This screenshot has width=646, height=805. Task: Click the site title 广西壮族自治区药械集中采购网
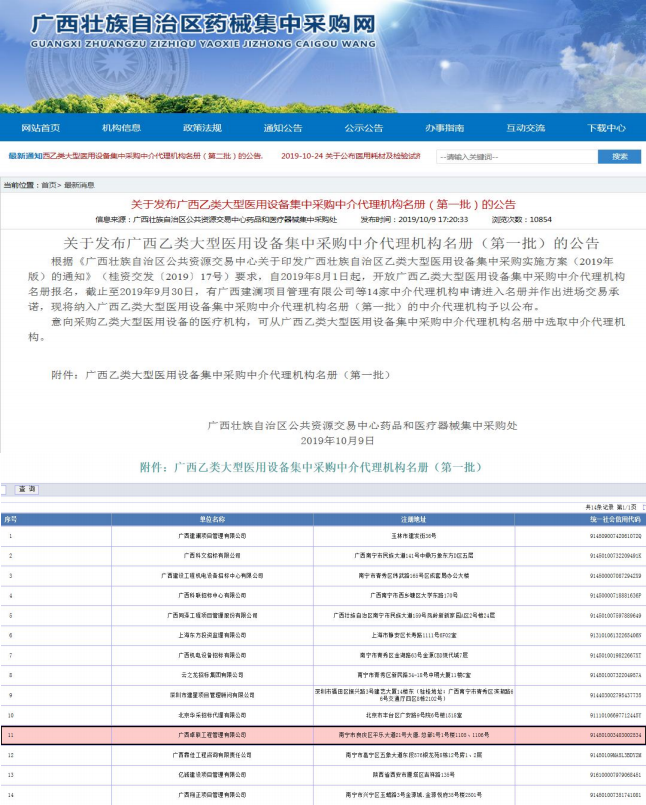pos(203,24)
